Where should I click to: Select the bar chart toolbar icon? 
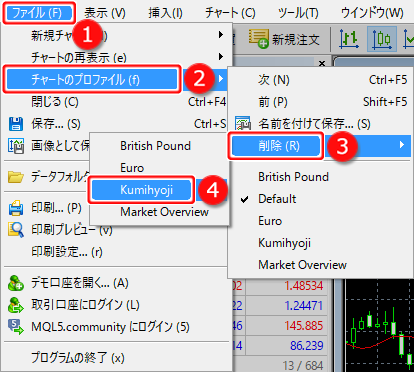tap(349, 39)
